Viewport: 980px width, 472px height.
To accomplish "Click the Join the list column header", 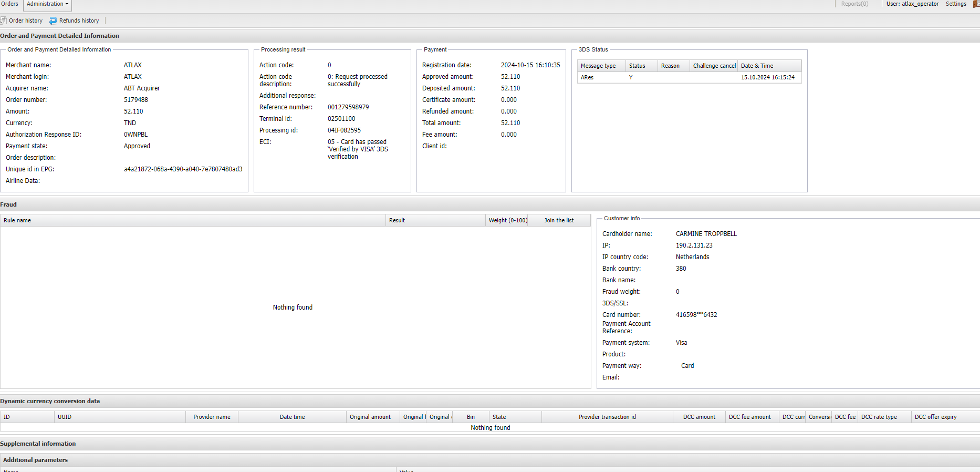I will [559, 220].
